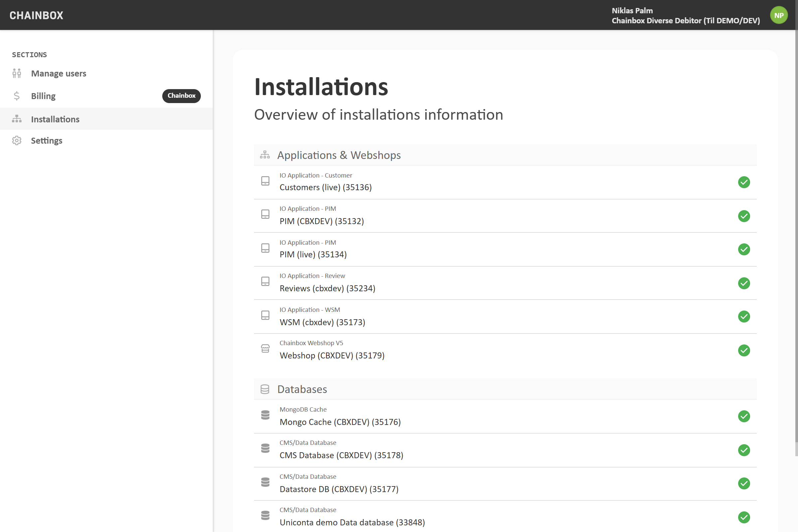
Task: Click the Settings gear icon in sidebar
Action: (x=17, y=140)
